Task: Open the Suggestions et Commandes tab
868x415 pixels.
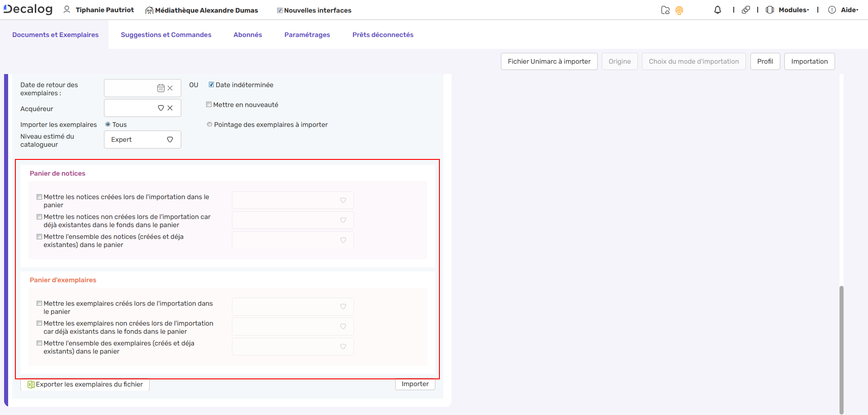Action: [x=166, y=34]
